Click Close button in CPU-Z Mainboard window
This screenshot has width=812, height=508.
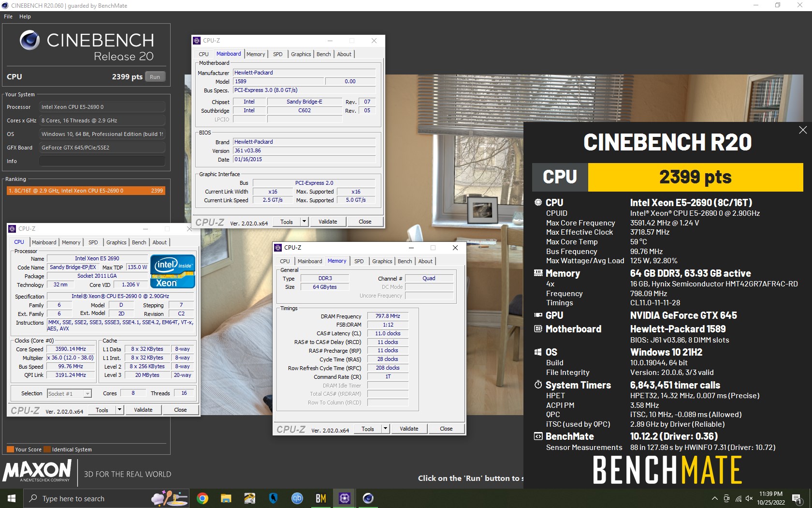pos(365,222)
